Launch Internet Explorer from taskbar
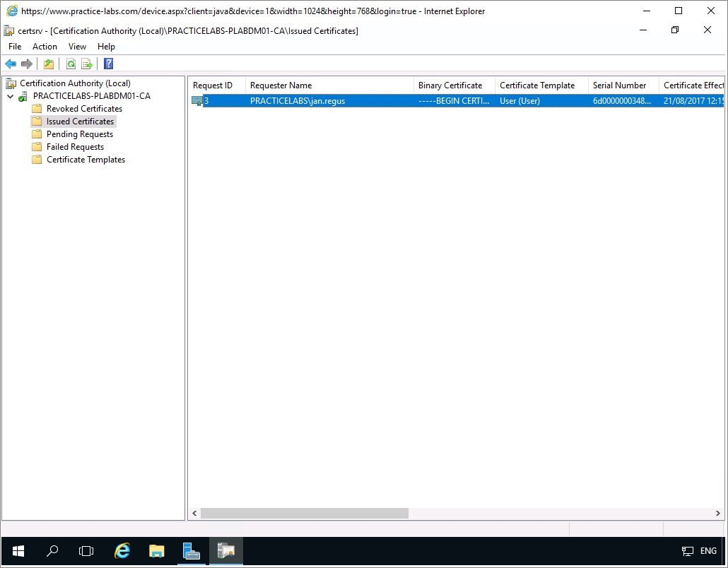 122,551
